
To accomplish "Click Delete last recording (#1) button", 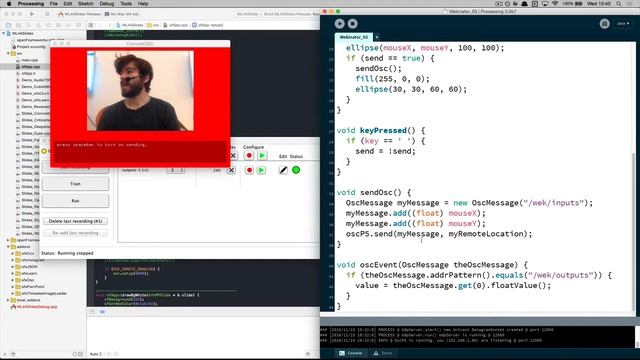I will [x=76, y=221].
